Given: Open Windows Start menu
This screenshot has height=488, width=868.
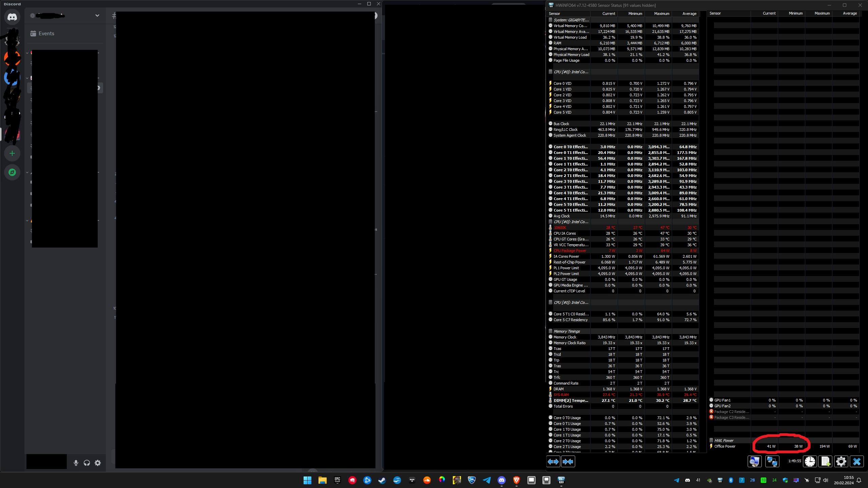Looking at the screenshot, I should coord(307,480).
